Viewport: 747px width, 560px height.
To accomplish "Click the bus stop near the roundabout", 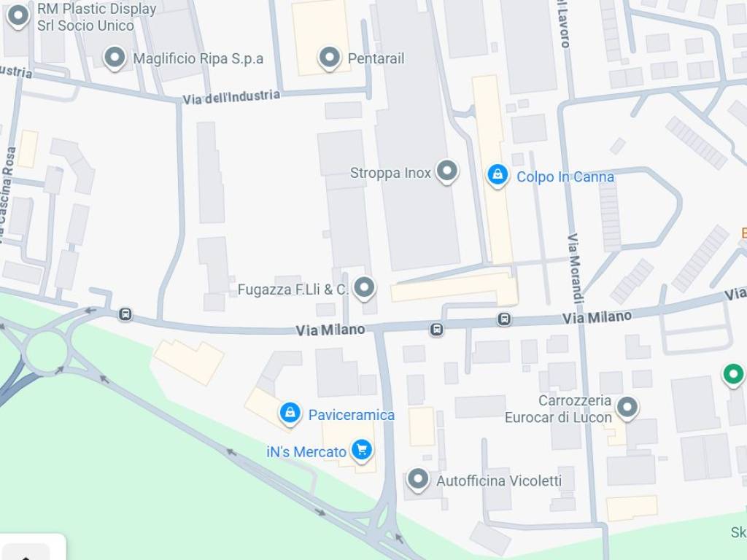I will 125,314.
